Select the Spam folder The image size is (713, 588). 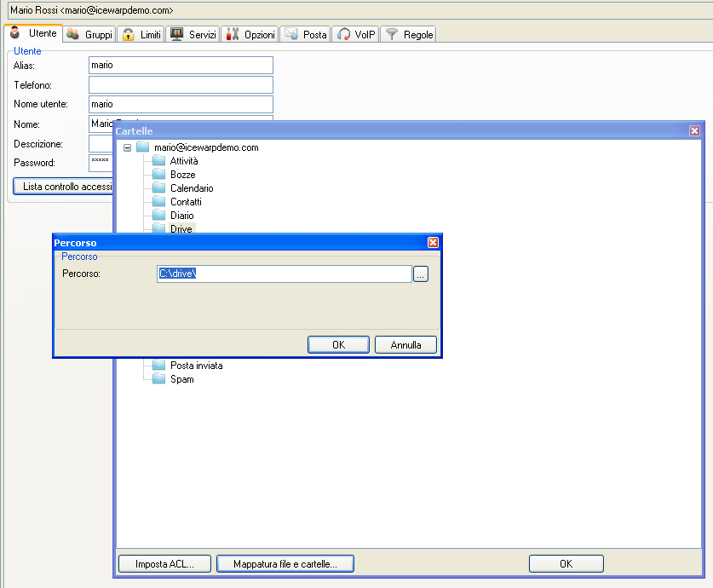click(182, 379)
